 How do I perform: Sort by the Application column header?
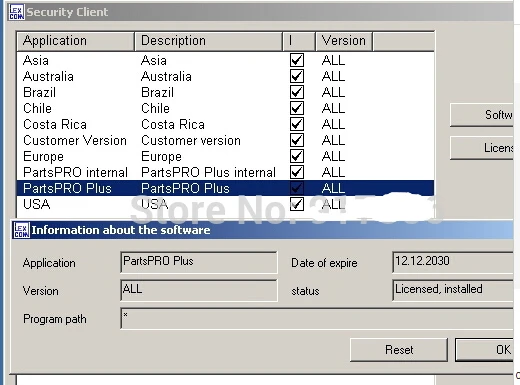(75, 41)
